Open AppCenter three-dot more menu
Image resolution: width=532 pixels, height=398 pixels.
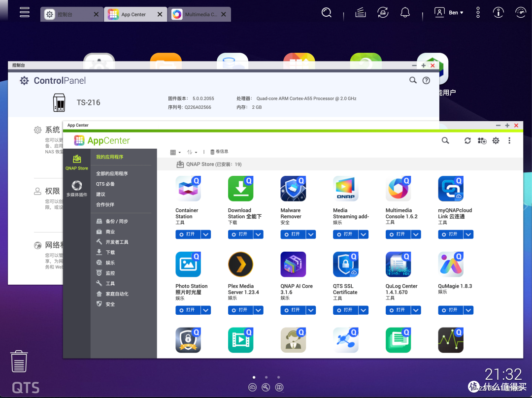point(509,140)
